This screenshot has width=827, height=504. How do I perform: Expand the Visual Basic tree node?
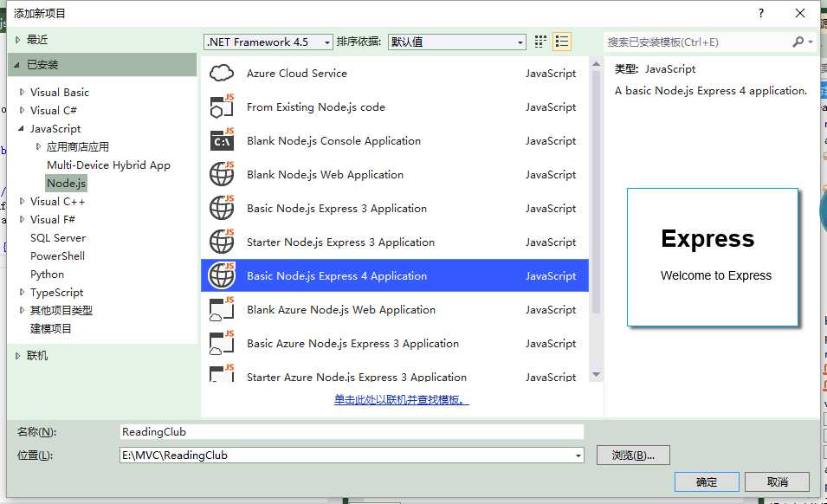click(22, 92)
